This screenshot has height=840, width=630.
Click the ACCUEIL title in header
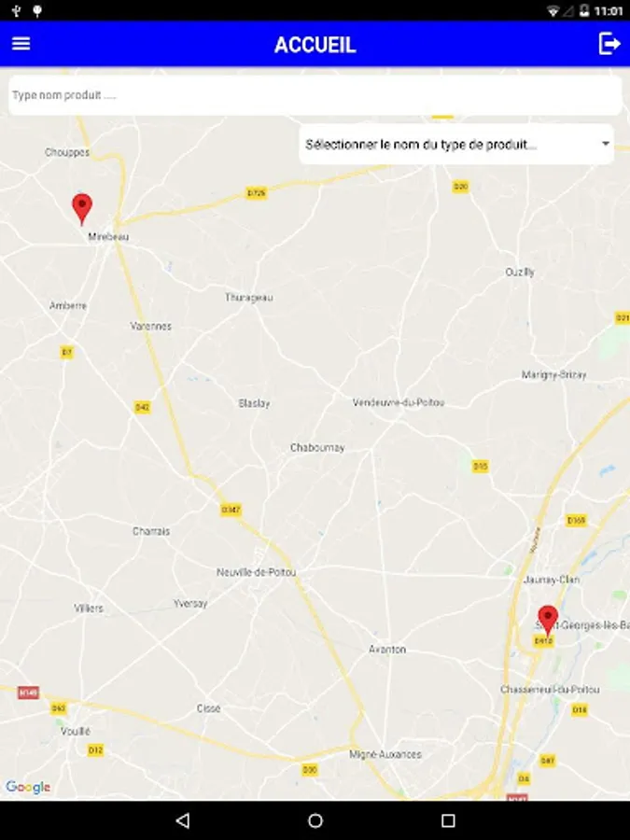315,45
